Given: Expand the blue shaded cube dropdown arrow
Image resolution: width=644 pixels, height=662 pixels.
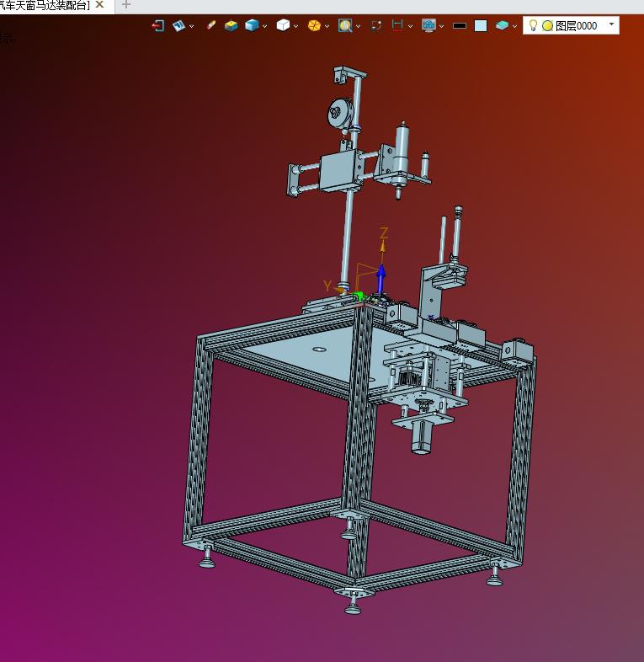Looking at the screenshot, I should click(265, 26).
